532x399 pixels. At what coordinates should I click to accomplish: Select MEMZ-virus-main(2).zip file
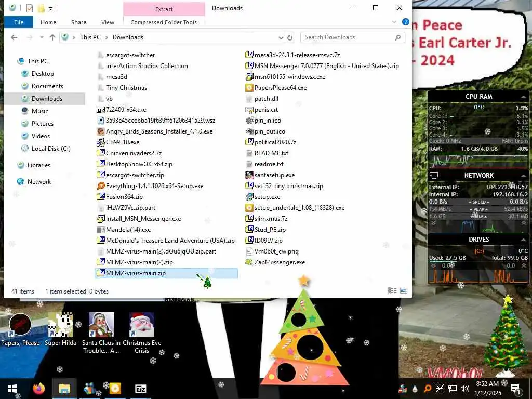point(139,262)
